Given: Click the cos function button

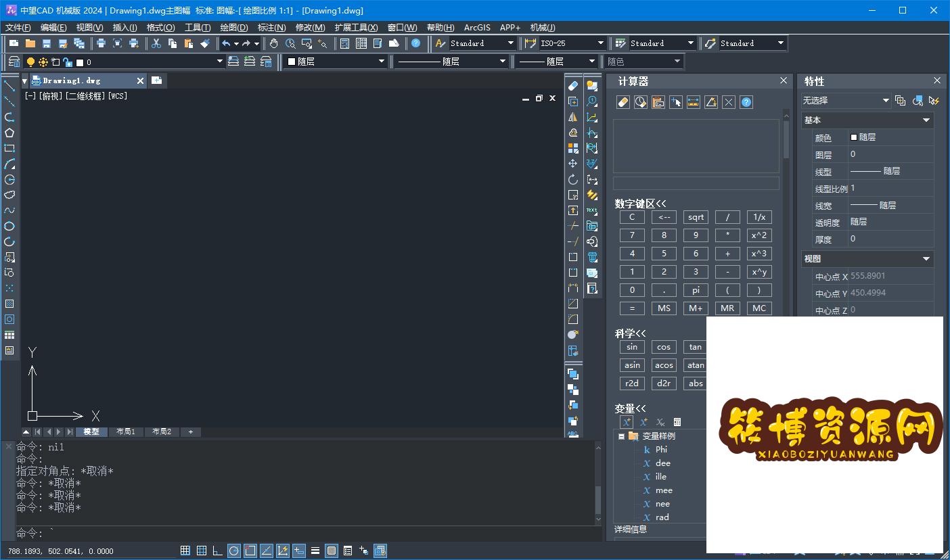Looking at the screenshot, I should coord(664,347).
